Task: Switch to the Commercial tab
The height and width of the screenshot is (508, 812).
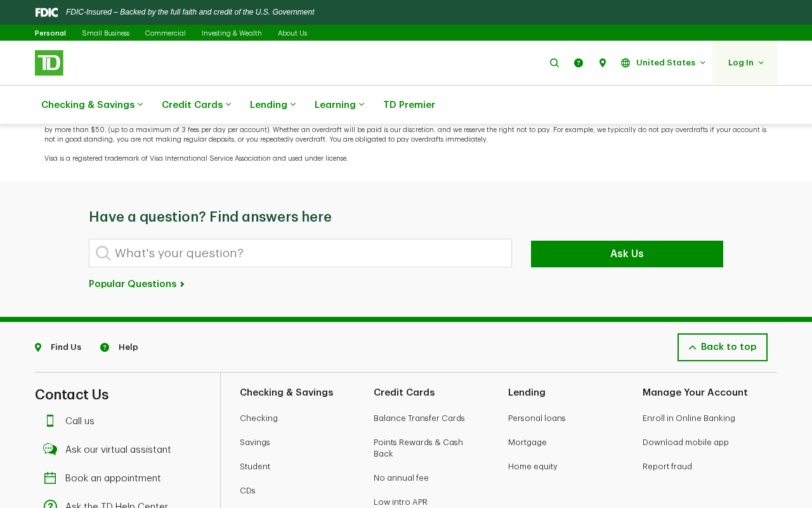Action: point(165,33)
